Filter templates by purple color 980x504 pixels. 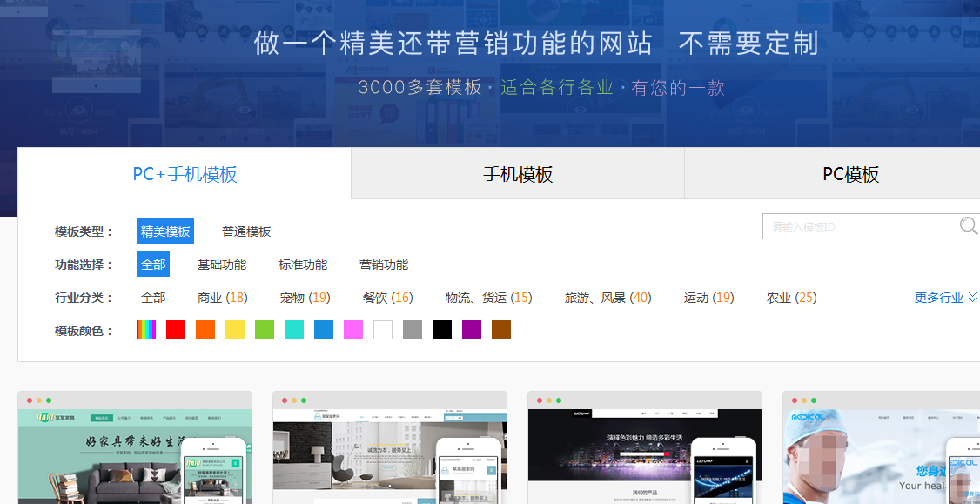tap(472, 330)
